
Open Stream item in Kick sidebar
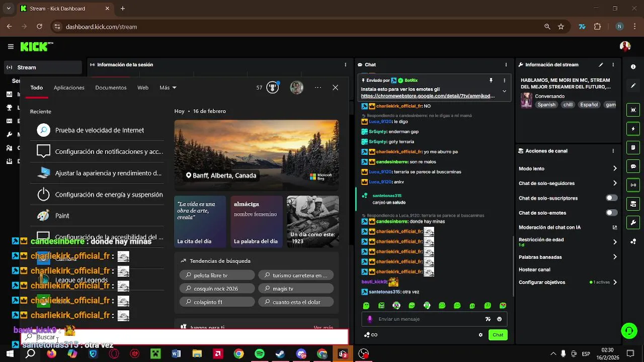[x=42, y=67]
